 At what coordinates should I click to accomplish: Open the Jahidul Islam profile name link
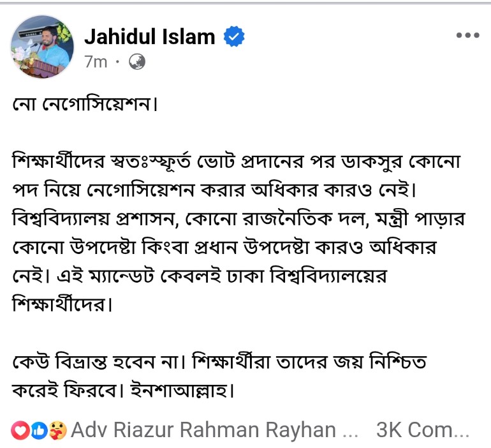150,37
